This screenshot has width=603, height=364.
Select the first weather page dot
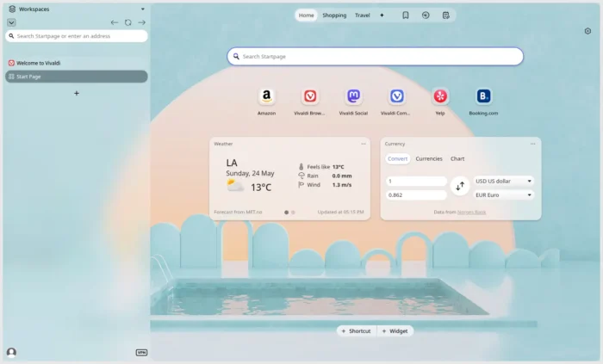pos(286,213)
